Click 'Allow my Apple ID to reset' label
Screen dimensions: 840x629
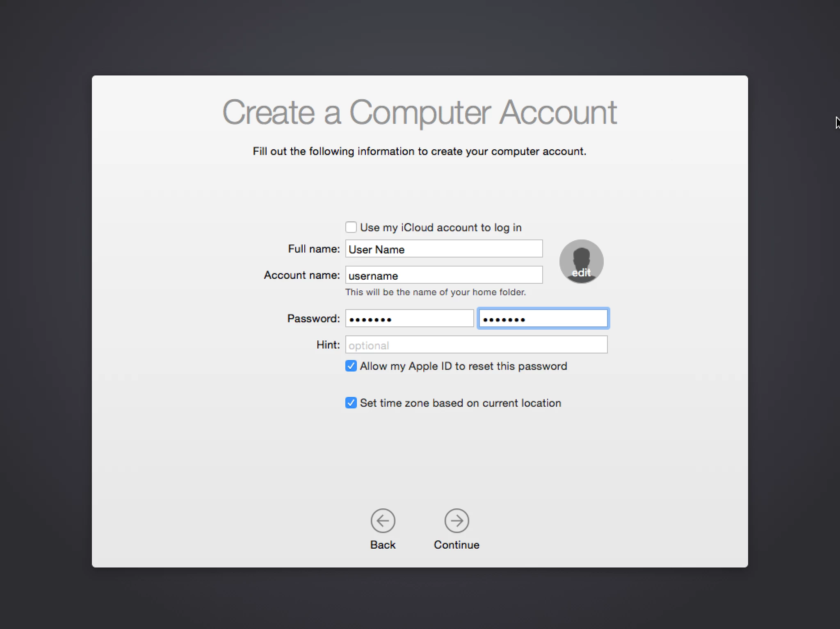[463, 366]
